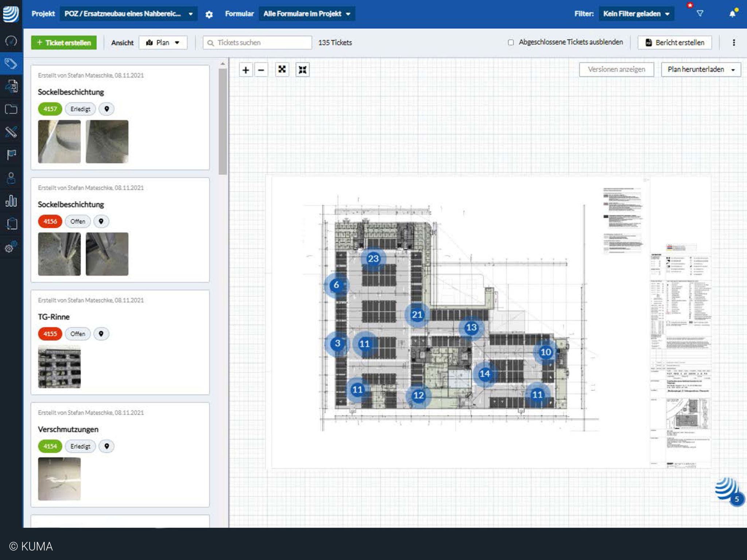Open TG-Rinne ticket photo thumbnail
747x560 pixels.
59,366
